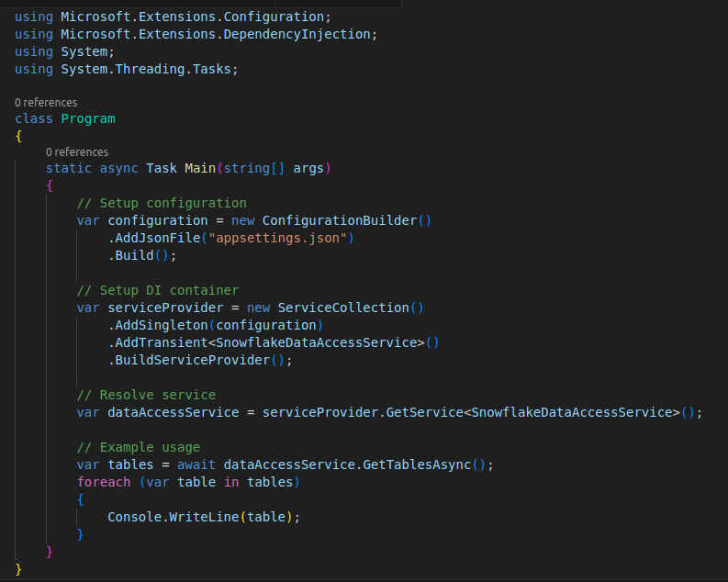Select the ConfigurationBuilder type name
Viewport: 728px width, 582px height.
(x=339, y=220)
